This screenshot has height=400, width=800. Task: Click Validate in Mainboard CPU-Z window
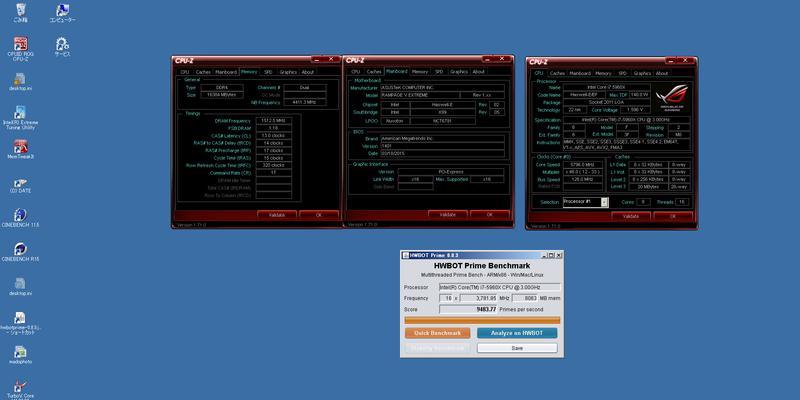pos(447,214)
